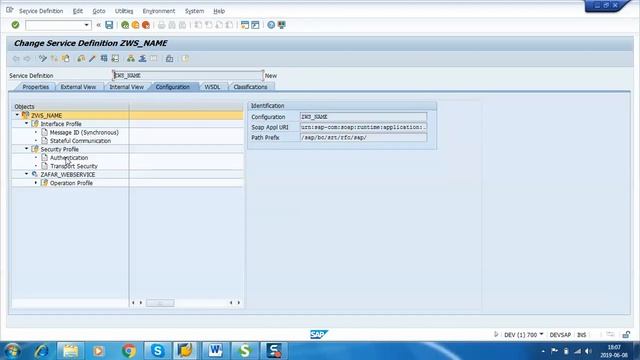Viewport: 640px width, 360px height.
Task: Open the transaction command field dropdown
Action: [x=86, y=25]
